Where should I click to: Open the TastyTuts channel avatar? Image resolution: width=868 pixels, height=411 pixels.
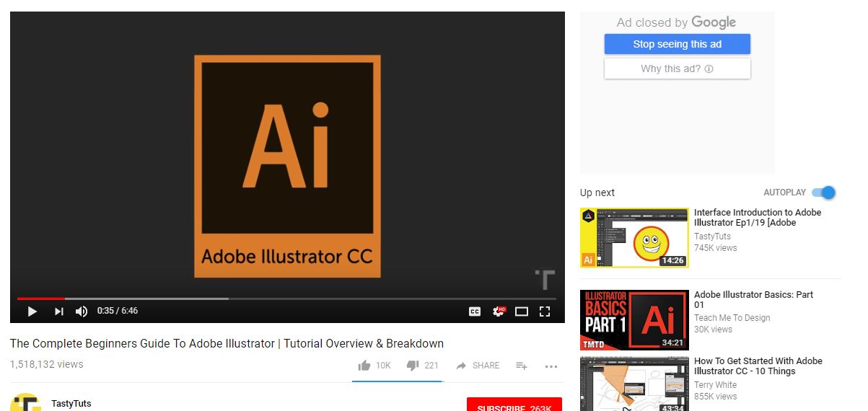coord(26,402)
